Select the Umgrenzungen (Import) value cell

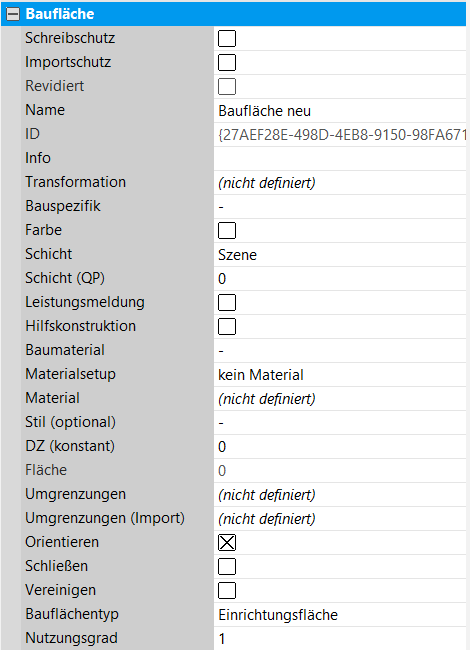pos(340,519)
